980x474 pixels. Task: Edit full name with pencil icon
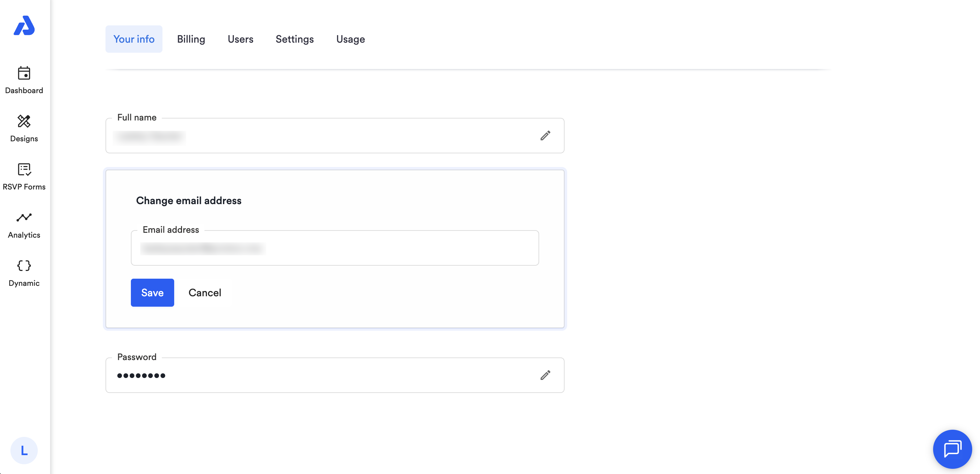(x=545, y=136)
